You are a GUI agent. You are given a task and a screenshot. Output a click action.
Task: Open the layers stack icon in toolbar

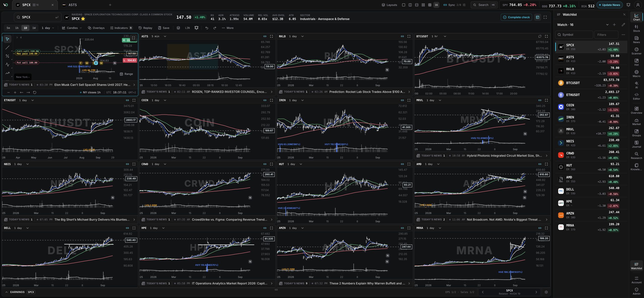178,28
